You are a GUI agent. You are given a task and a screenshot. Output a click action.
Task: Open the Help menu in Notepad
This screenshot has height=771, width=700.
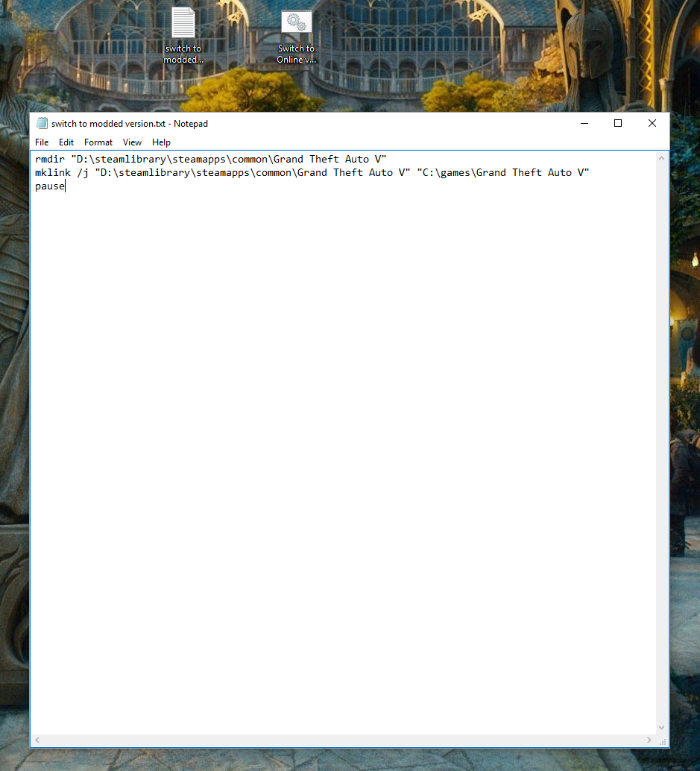161,142
